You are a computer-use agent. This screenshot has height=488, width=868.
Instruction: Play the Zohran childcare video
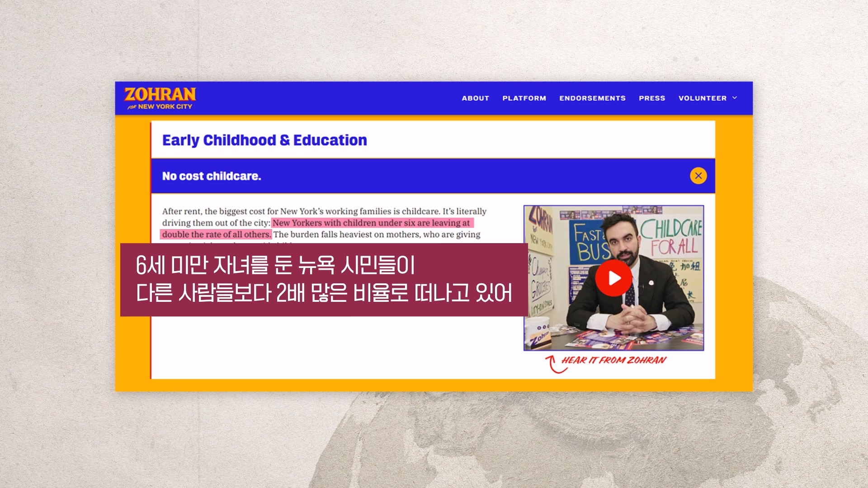pos(613,278)
